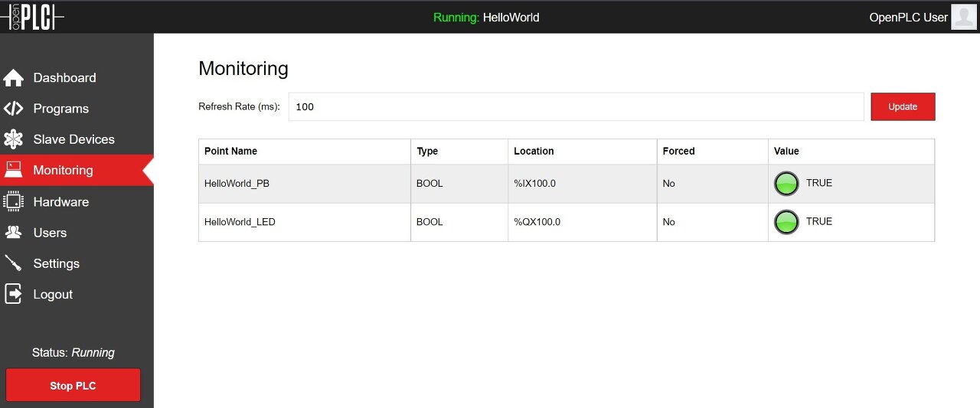The width and height of the screenshot is (980, 408).
Task: Click Forced No in HelloWorld_LED row
Action: [668, 222]
